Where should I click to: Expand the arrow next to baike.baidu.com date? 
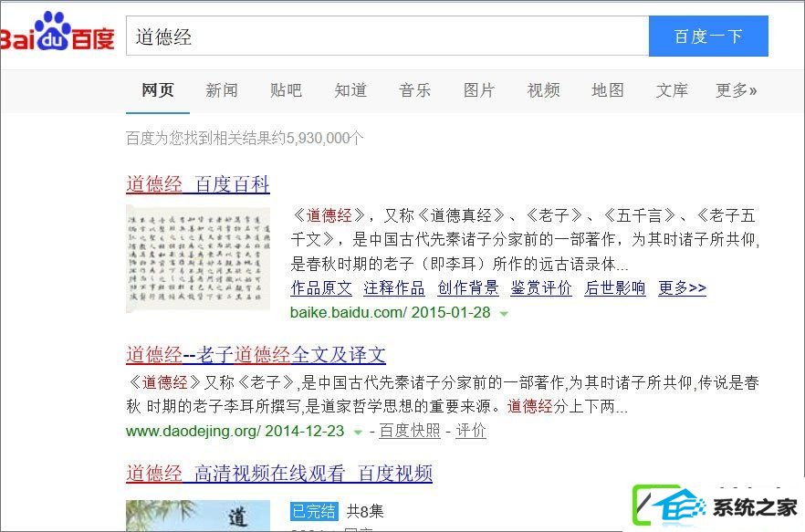(504, 313)
